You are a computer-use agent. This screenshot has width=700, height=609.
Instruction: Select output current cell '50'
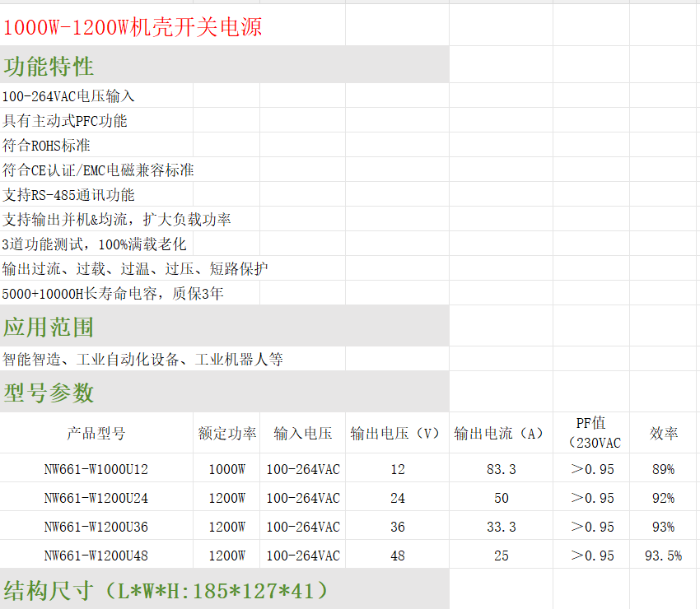501,498
